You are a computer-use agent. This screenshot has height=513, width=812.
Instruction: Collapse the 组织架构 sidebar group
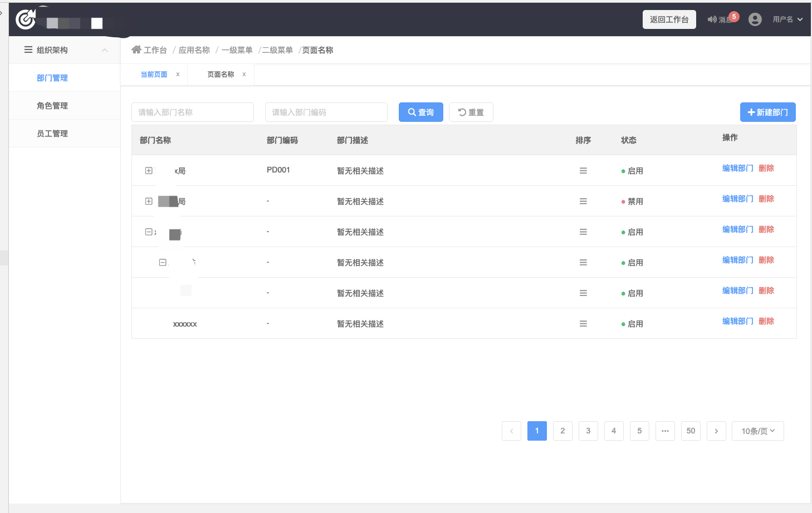105,50
